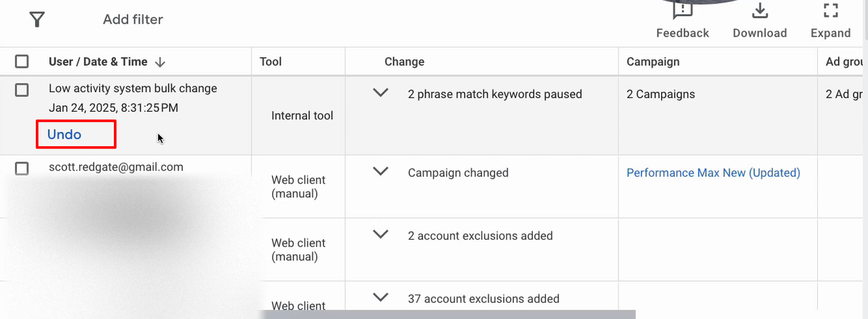868x319 pixels.
Task: Sort by the User / Date & Time arrow
Action: (x=160, y=62)
